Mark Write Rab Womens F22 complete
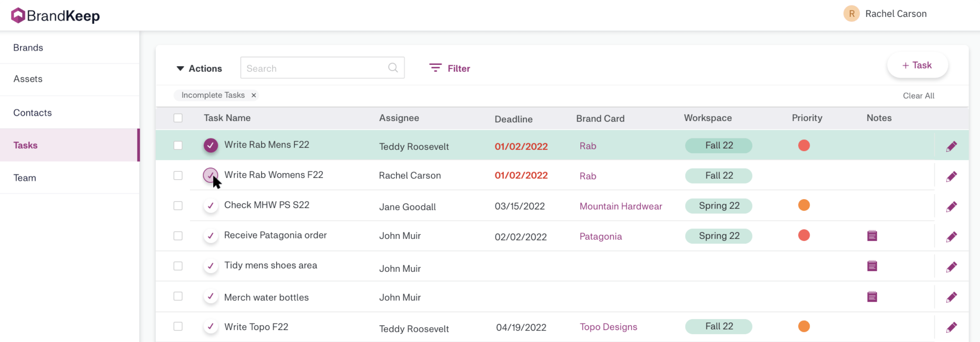This screenshot has width=980, height=342. coord(211,175)
